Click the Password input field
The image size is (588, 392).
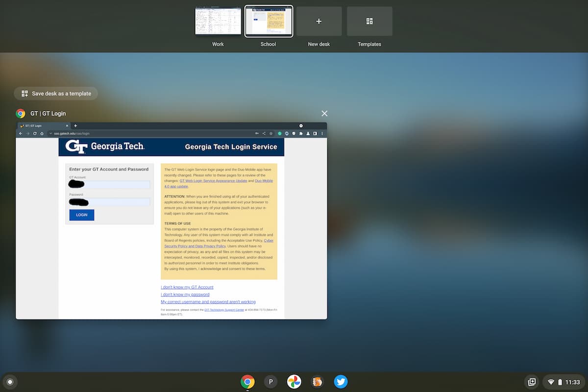pyautogui.click(x=109, y=202)
